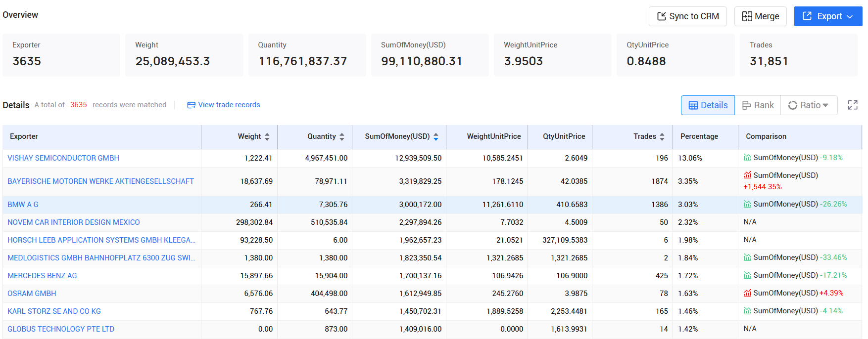Open the Ratio dropdown tab
Image resolution: width=868 pixels, height=339 pixels.
[x=809, y=105]
